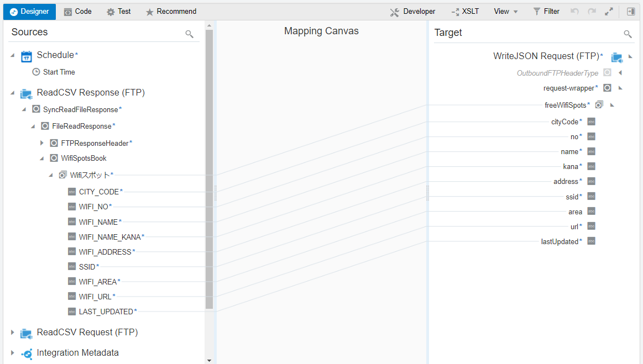Image resolution: width=643 pixels, height=364 pixels.
Task: Expand the FTPResponseHeader node
Action: [42, 143]
